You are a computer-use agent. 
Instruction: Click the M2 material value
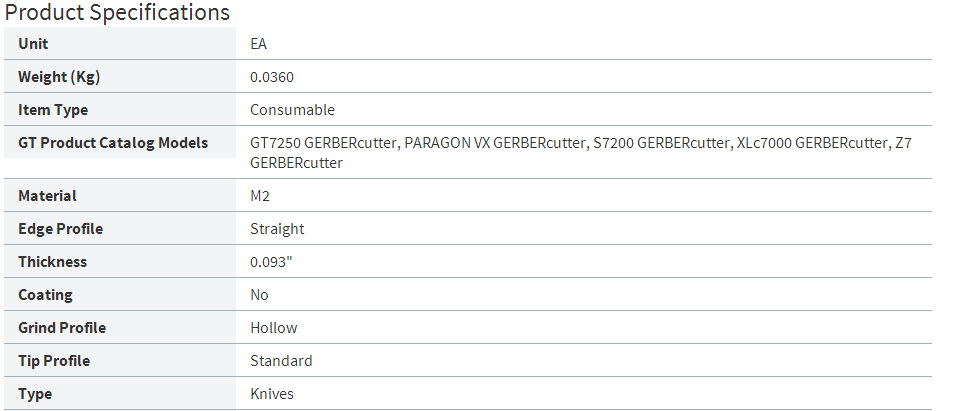pos(260,196)
